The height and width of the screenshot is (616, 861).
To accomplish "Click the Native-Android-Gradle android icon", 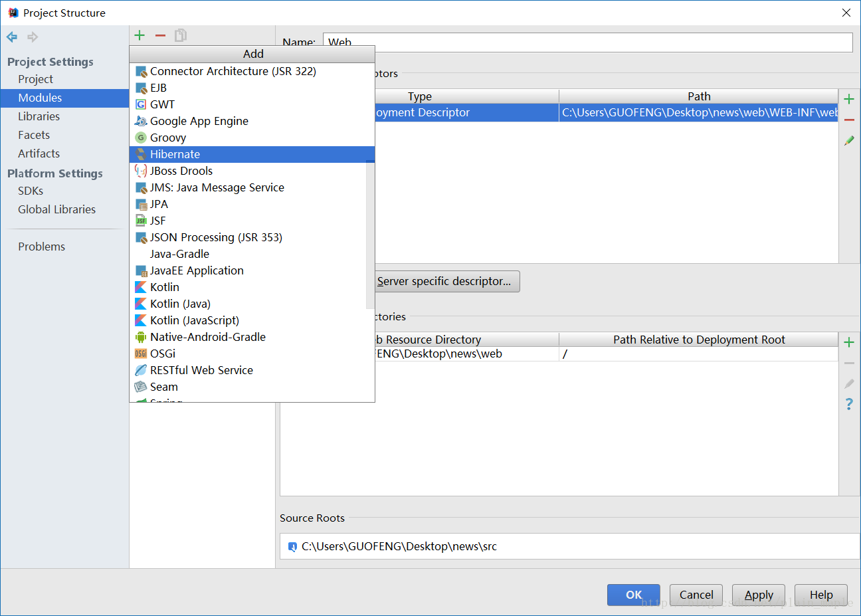I will click(141, 337).
